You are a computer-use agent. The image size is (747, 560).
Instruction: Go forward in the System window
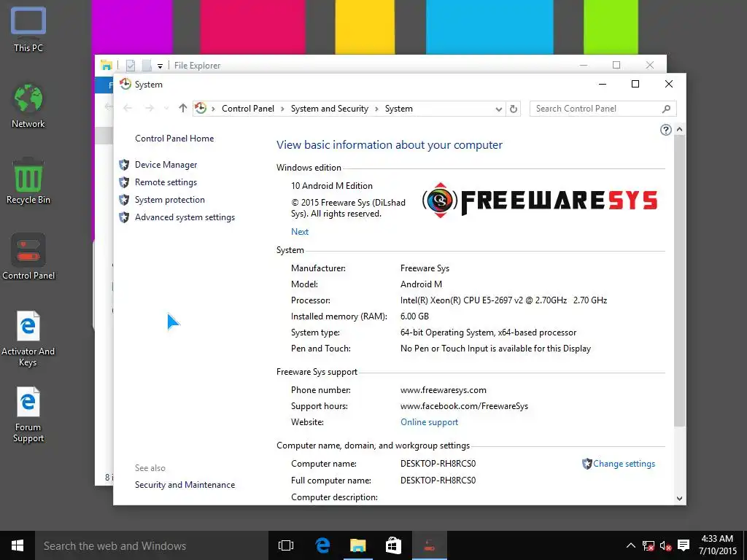tap(150, 109)
